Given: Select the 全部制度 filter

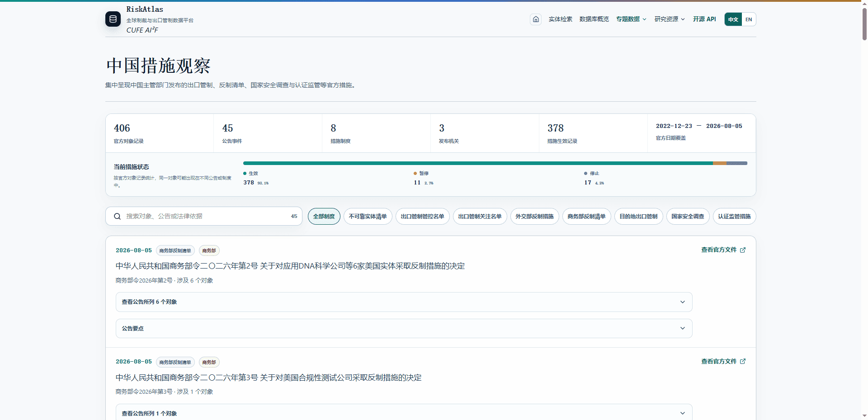Looking at the screenshot, I should click(324, 216).
